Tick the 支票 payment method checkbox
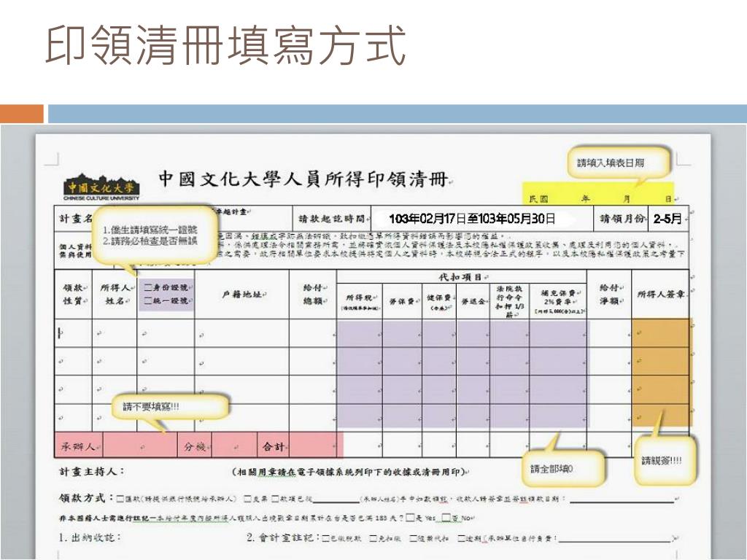747x560 pixels. tap(248, 499)
